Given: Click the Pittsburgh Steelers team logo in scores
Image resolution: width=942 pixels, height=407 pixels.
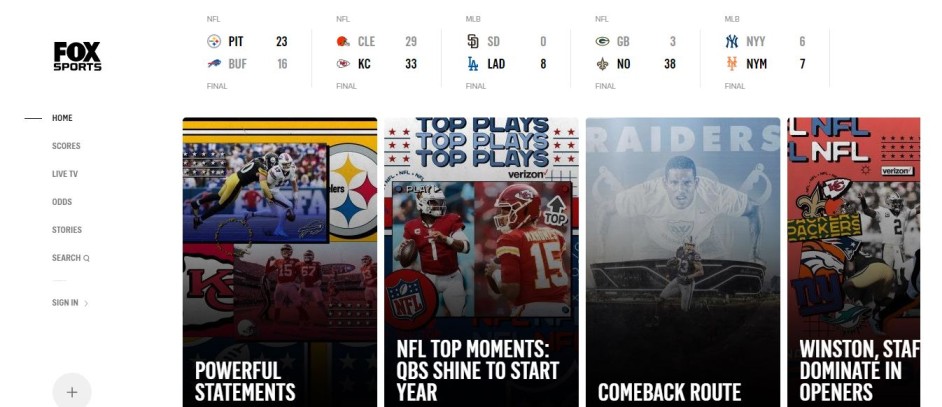Looking at the screenshot, I should click(214, 41).
